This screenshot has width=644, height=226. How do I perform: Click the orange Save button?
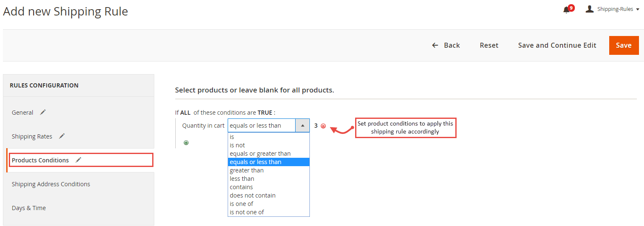(x=624, y=45)
